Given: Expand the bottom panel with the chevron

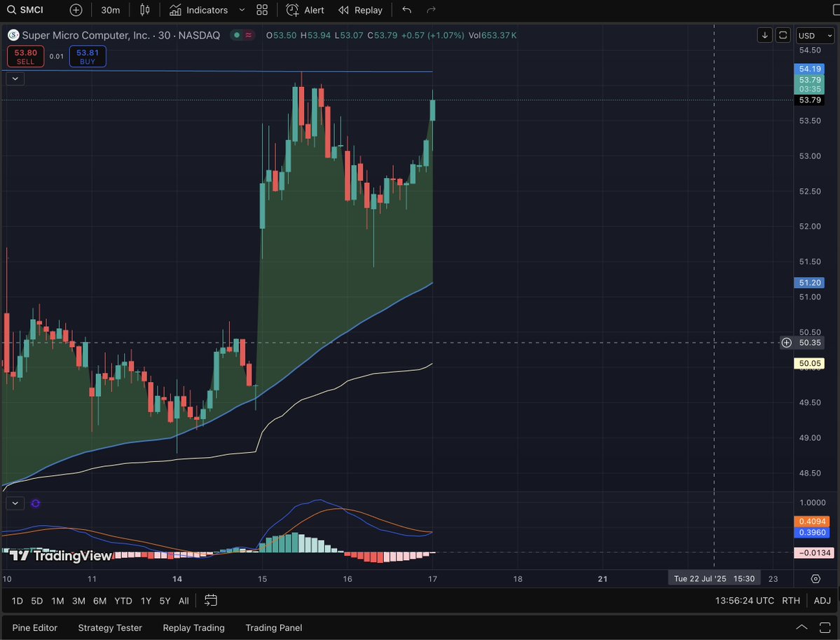Looking at the screenshot, I should click(801, 627).
